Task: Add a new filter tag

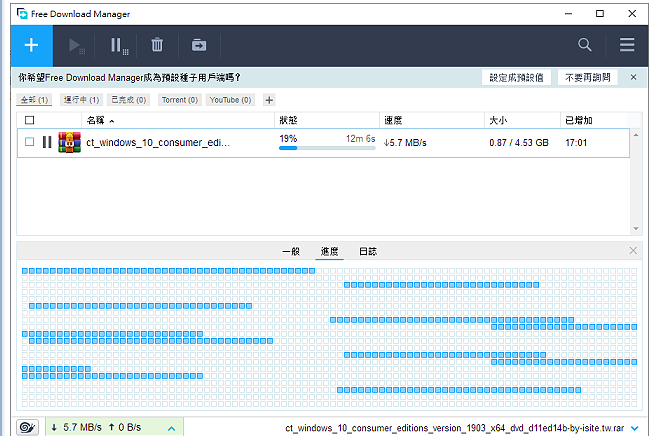Action: pyautogui.click(x=269, y=100)
